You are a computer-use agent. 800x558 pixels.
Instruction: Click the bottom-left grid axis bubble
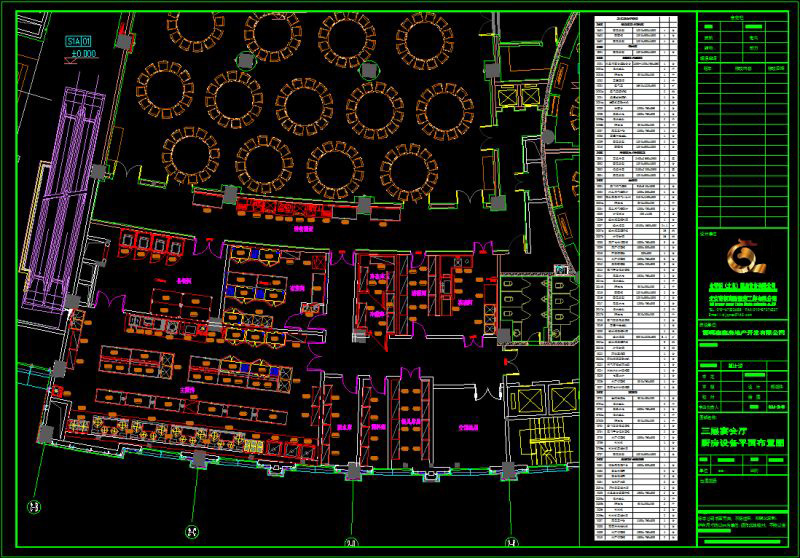34,505
